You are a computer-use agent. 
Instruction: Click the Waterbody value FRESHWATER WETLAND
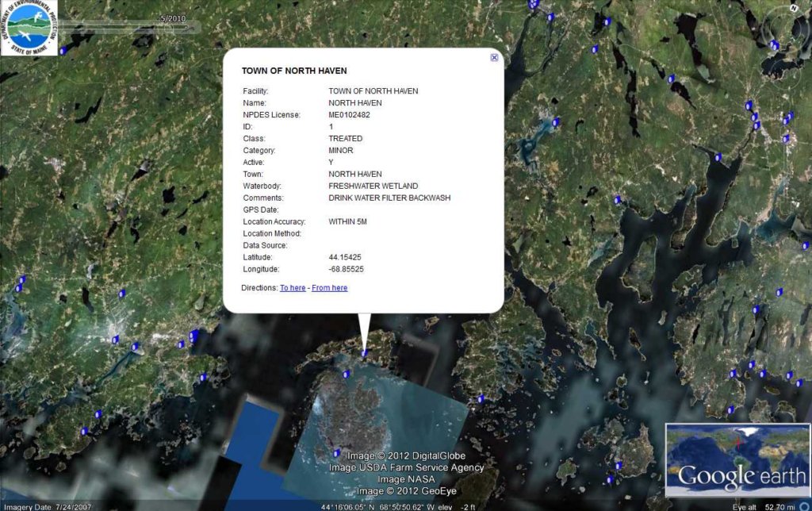point(373,186)
